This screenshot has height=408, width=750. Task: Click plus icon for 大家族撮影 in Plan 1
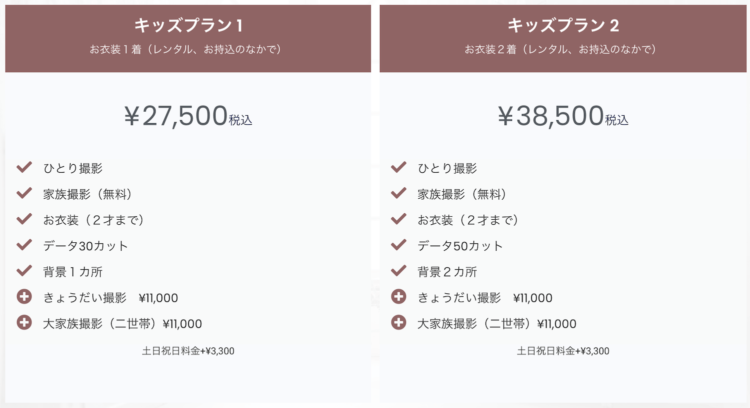point(24,322)
